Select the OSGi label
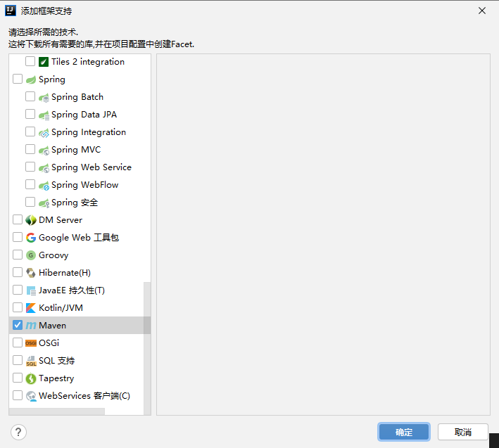This screenshot has height=448, width=499. point(49,343)
